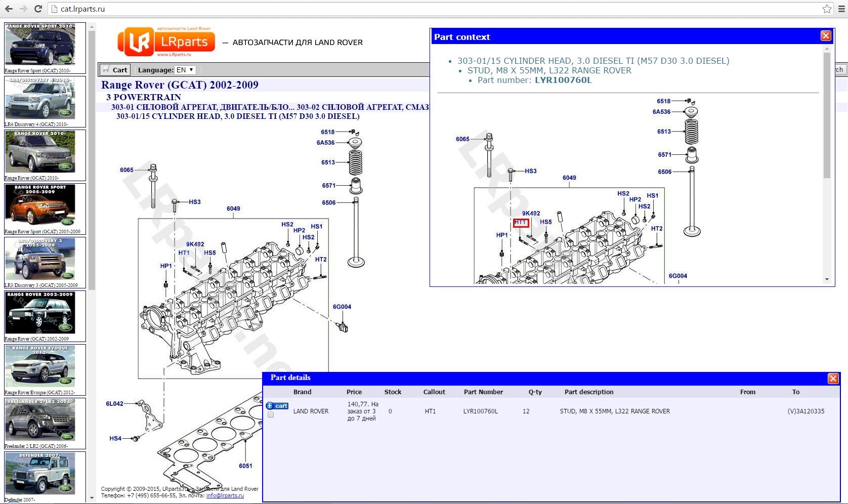Select Defender 2007- thumbnail

pos(45,477)
